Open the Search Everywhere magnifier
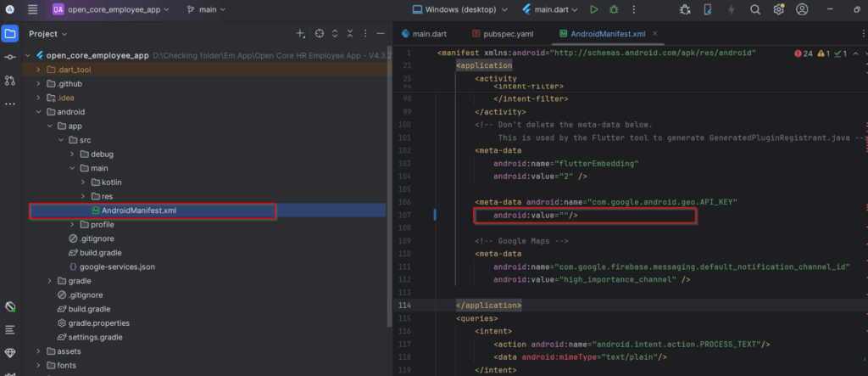Image resolution: width=868 pixels, height=376 pixels. click(755, 9)
